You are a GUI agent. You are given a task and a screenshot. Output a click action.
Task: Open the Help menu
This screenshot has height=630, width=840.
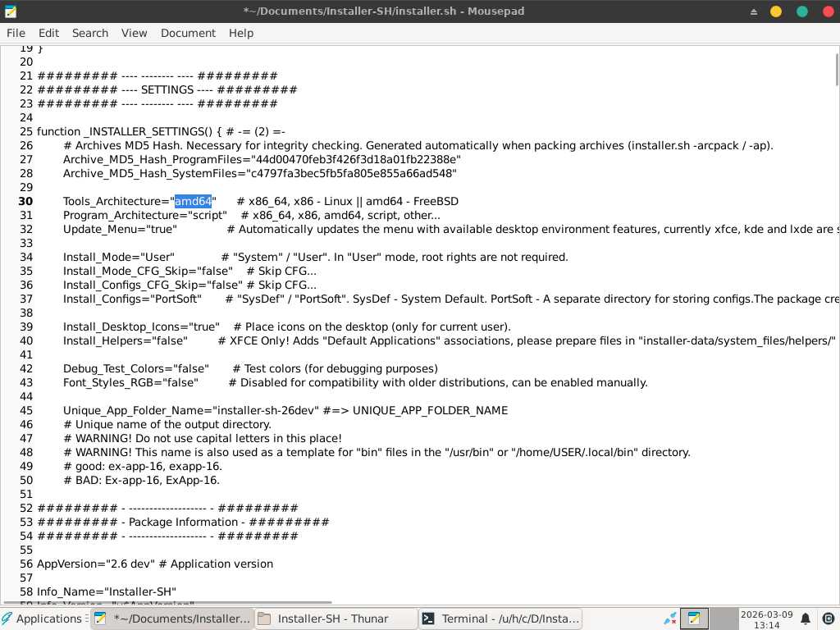pos(241,33)
